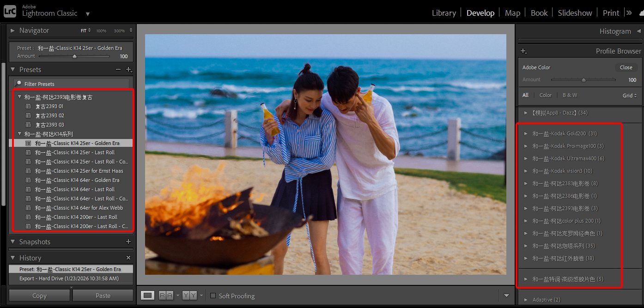Expand the Kodak Gold200 profile group

pos(526,133)
